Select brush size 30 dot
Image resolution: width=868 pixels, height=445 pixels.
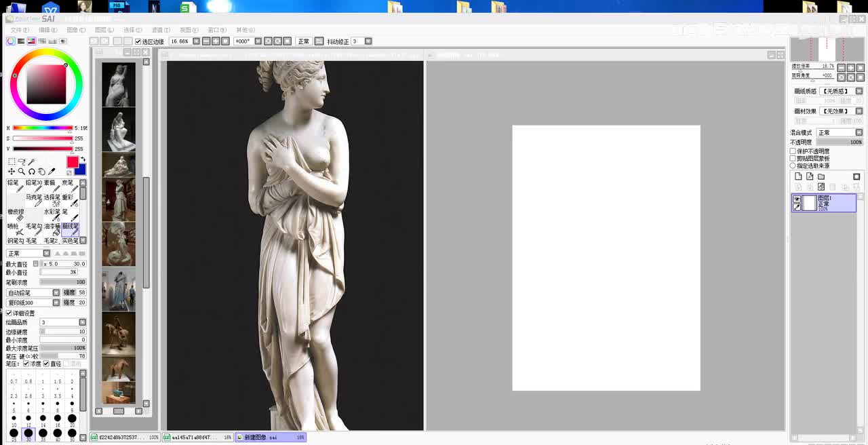coord(28,433)
